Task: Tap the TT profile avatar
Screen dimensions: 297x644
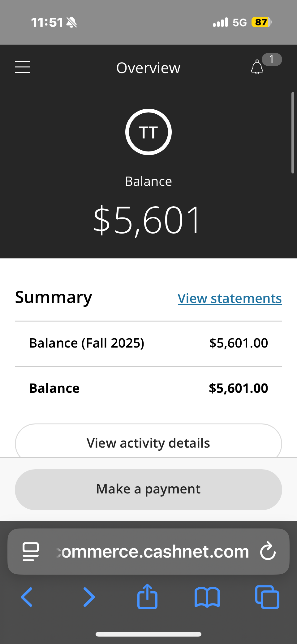Action: pyautogui.click(x=148, y=132)
